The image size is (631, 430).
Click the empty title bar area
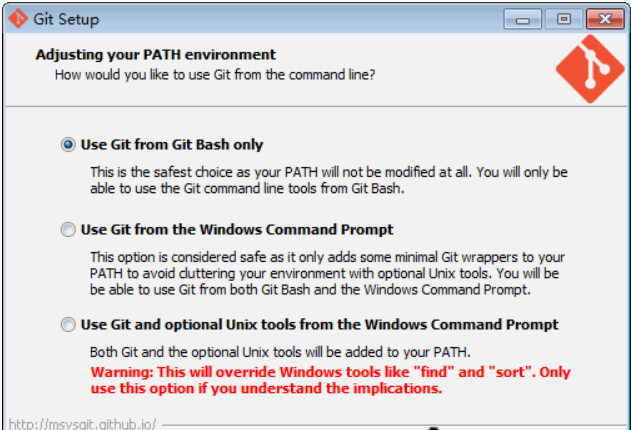click(300, 18)
